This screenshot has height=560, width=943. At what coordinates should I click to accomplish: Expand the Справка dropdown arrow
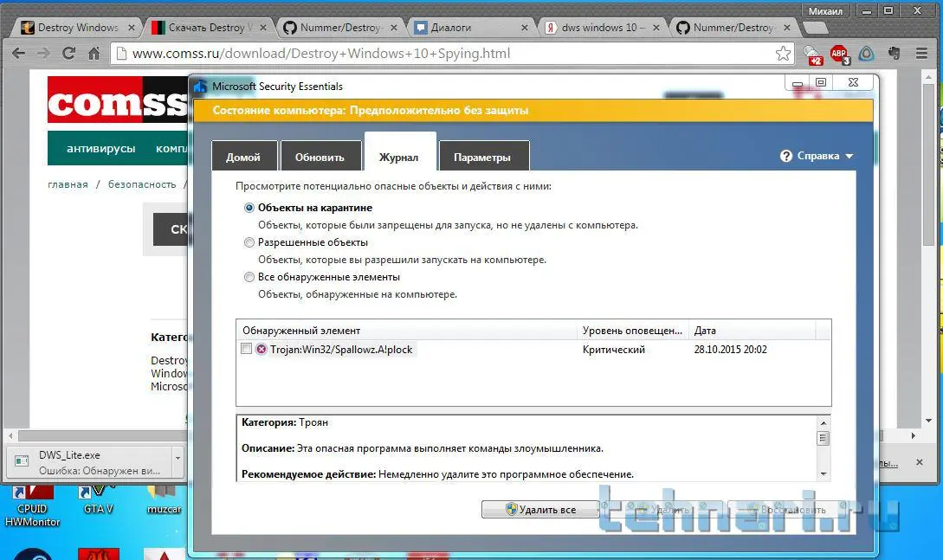[849, 156]
